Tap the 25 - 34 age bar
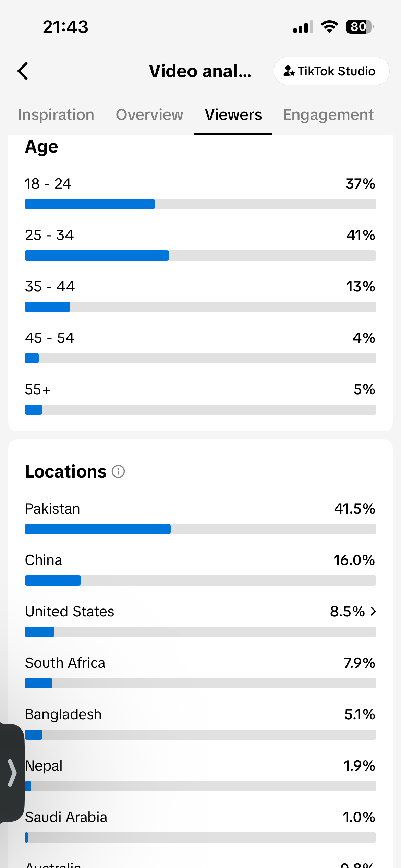Screen dimensions: 401x868 tap(200, 255)
